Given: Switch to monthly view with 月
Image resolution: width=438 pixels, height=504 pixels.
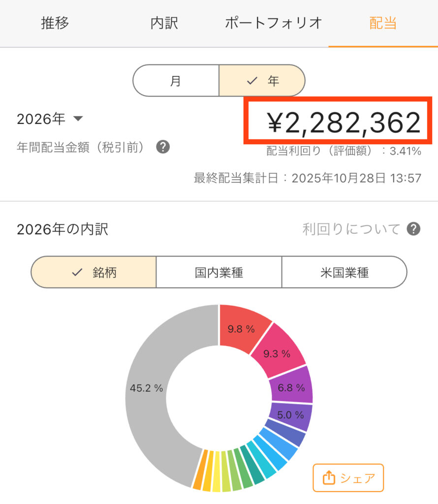Looking at the screenshot, I should click(x=176, y=81).
